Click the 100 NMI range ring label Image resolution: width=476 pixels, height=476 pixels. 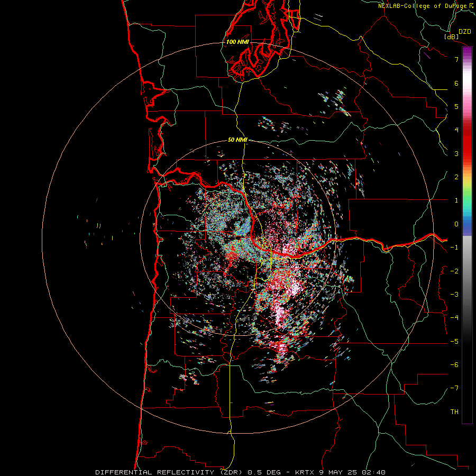pos(237,42)
